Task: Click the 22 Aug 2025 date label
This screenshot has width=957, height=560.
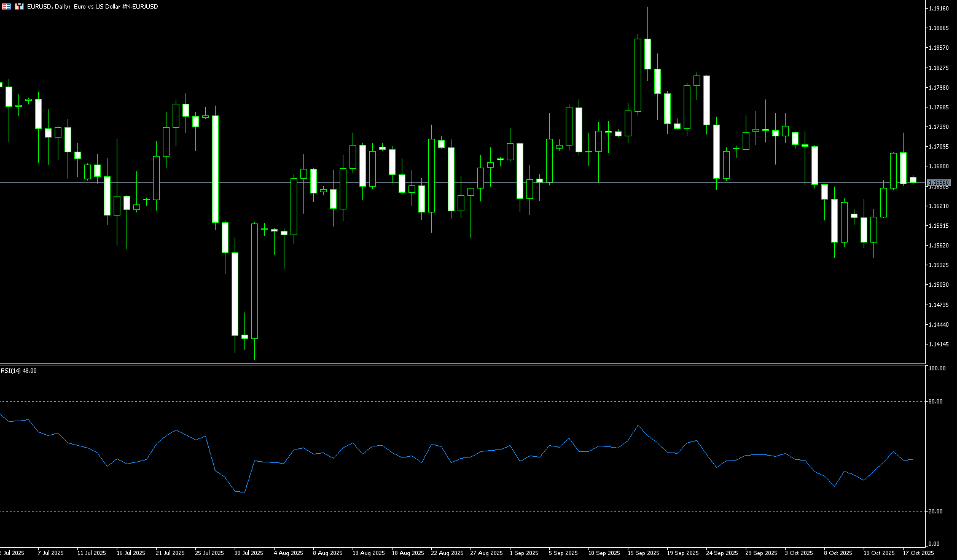Action: point(447,553)
